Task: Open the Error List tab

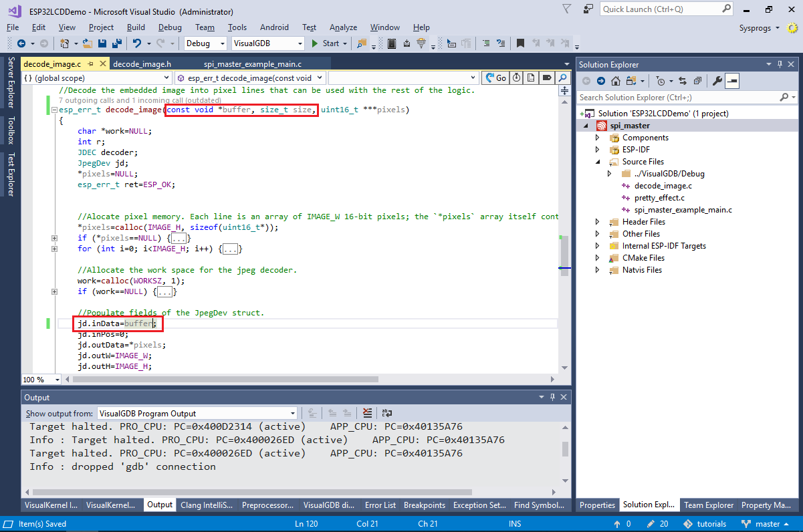Action: [x=380, y=505]
